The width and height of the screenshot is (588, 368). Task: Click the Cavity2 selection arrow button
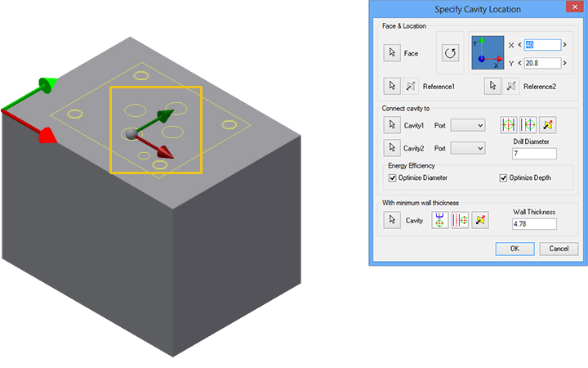392,148
